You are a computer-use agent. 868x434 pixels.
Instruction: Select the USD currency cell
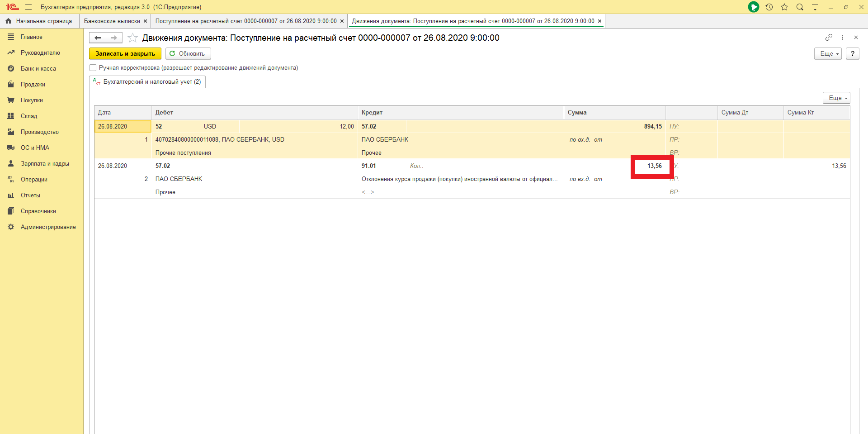pos(219,127)
